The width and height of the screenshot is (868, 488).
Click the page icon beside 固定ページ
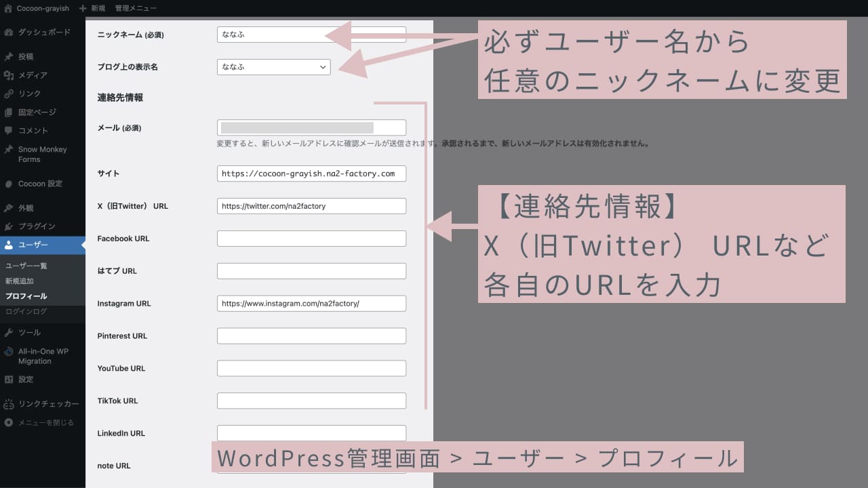point(9,113)
